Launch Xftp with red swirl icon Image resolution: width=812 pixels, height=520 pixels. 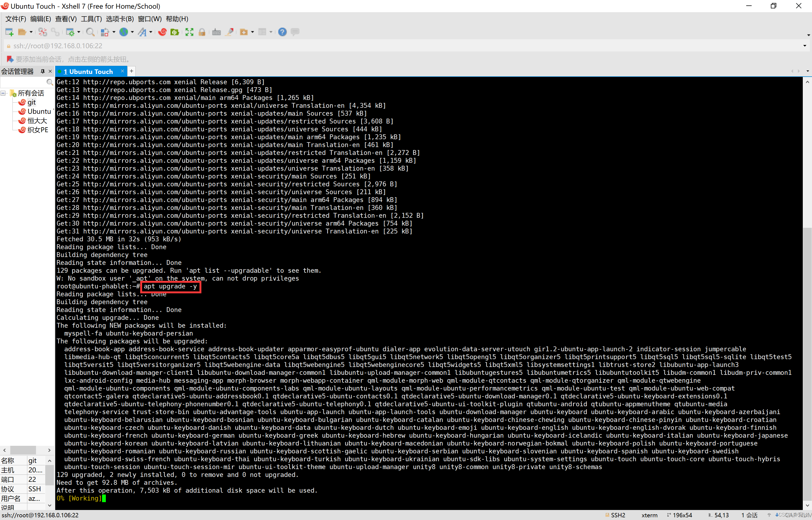coord(162,32)
